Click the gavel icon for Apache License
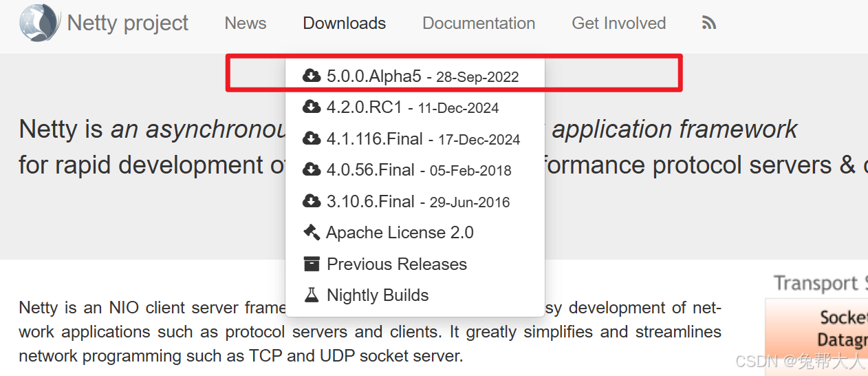The image size is (868, 376). [x=312, y=232]
